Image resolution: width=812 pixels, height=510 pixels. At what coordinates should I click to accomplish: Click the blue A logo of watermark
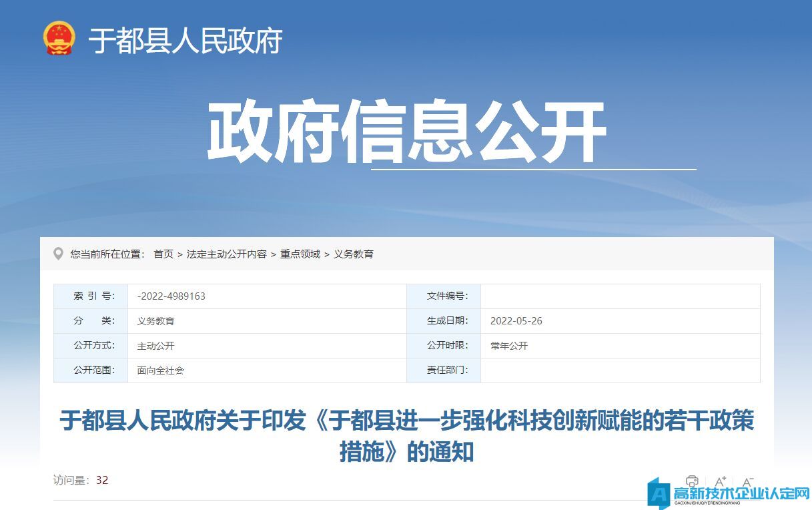click(x=658, y=494)
